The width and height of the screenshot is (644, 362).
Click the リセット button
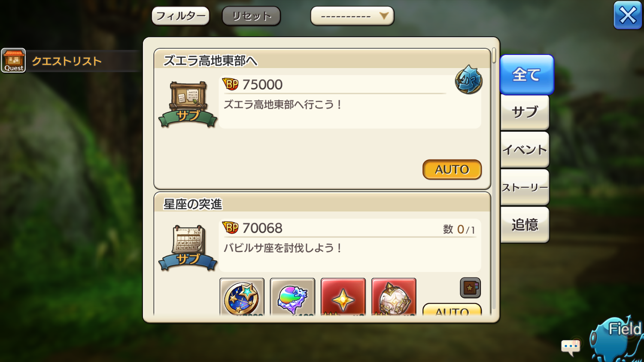point(251,16)
